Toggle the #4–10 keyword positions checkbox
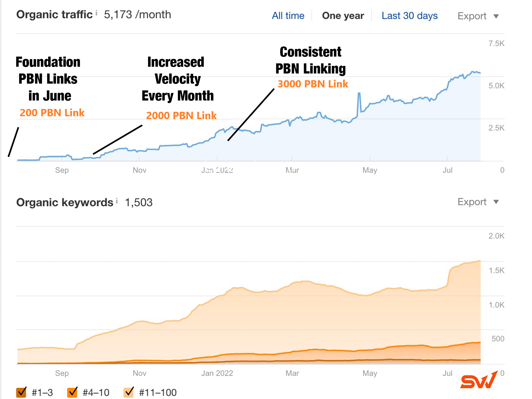Image resolution: width=532 pixels, height=399 pixels. (72, 392)
